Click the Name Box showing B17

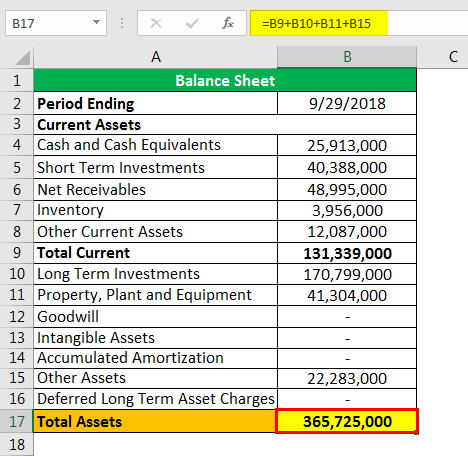(x=56, y=23)
